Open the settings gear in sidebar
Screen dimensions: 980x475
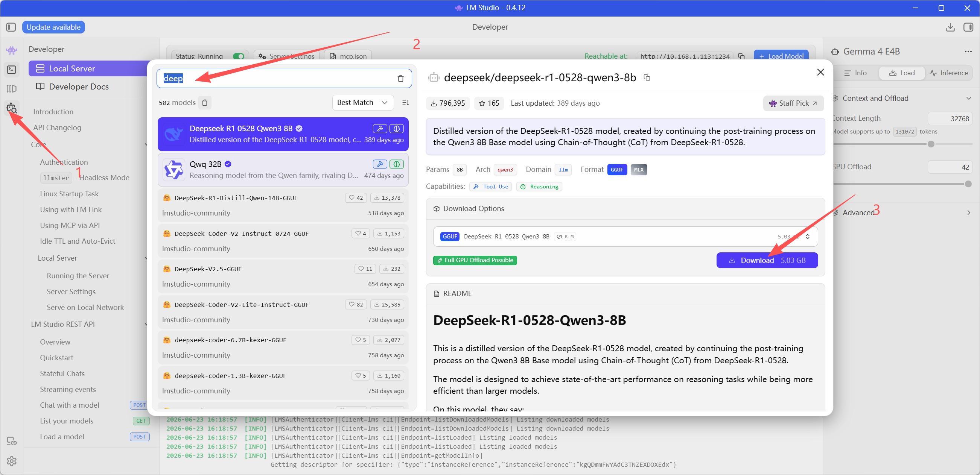click(x=11, y=461)
